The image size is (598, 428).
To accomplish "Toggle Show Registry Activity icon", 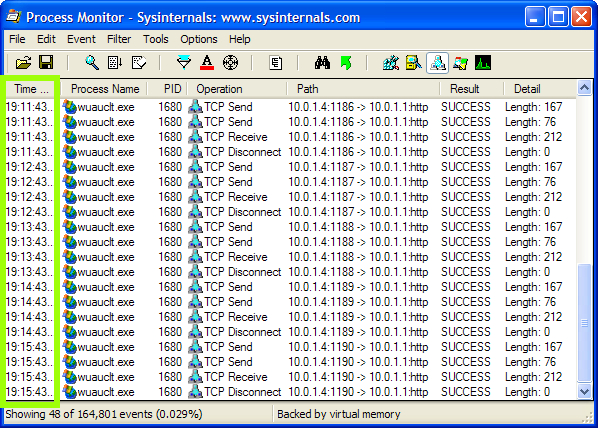I will [391, 63].
